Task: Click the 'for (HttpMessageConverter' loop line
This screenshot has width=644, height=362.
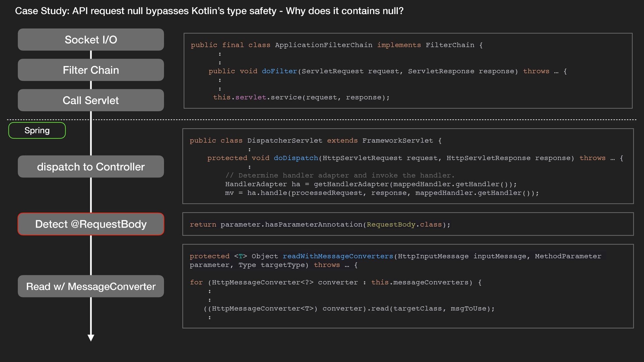Action: [x=335, y=282]
